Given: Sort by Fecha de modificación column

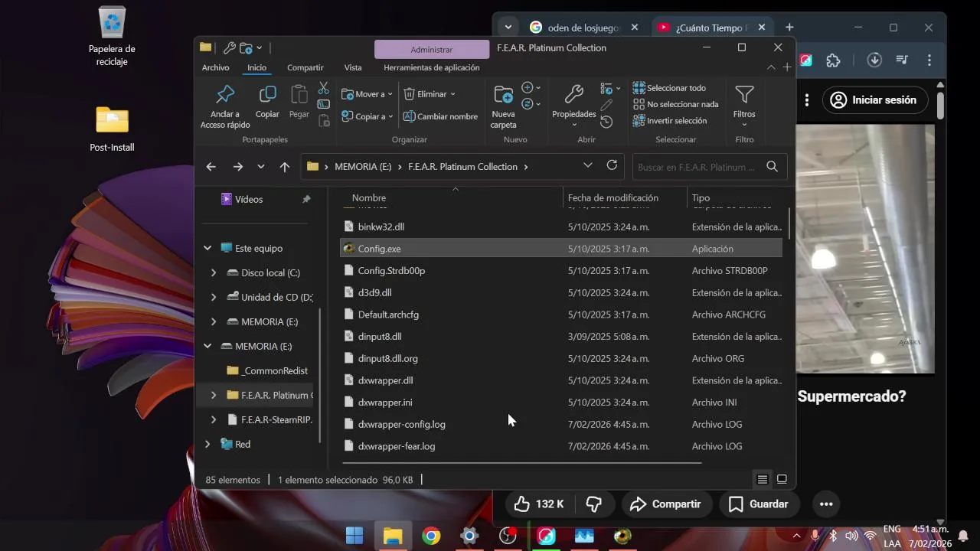Looking at the screenshot, I should [x=625, y=197].
